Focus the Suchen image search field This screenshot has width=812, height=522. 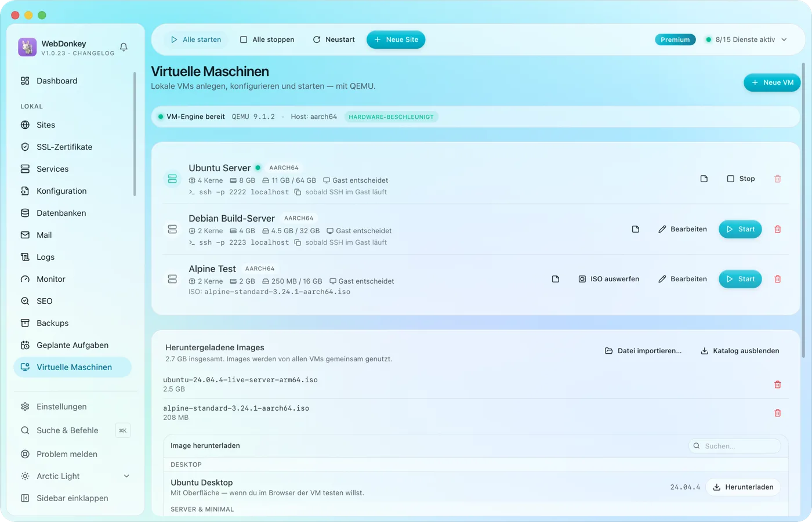[734, 446]
